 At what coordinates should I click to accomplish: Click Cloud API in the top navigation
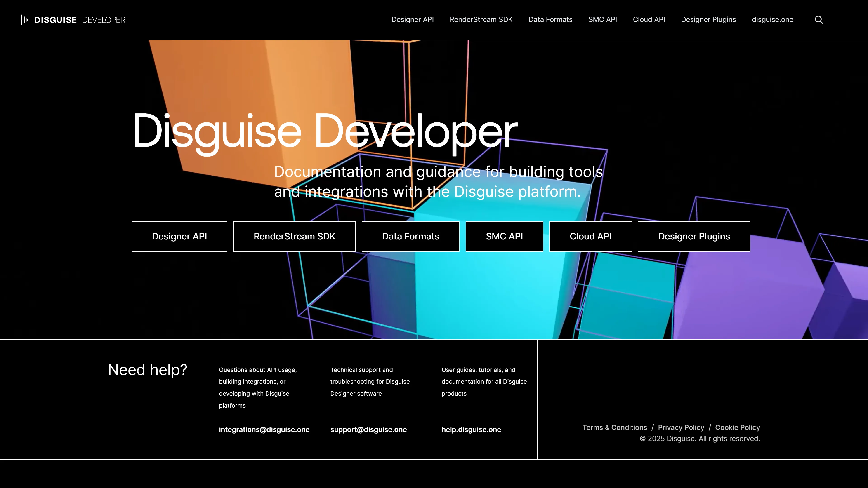[649, 19]
